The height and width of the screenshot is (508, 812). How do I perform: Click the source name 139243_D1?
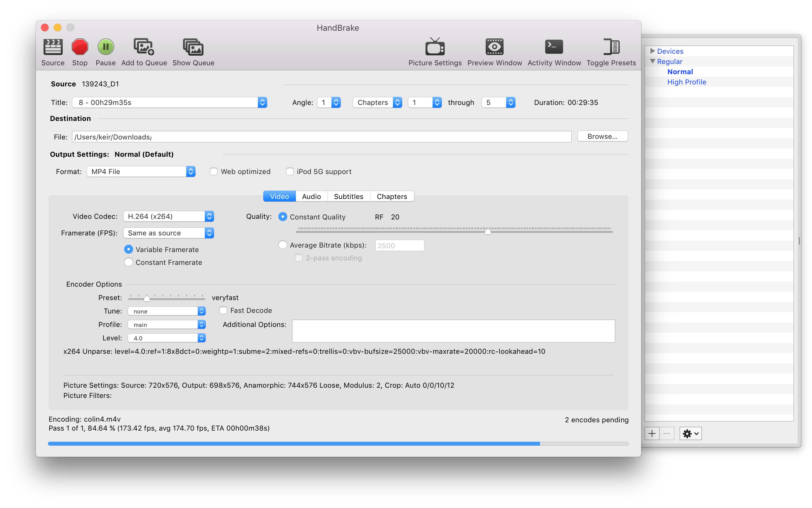[100, 84]
